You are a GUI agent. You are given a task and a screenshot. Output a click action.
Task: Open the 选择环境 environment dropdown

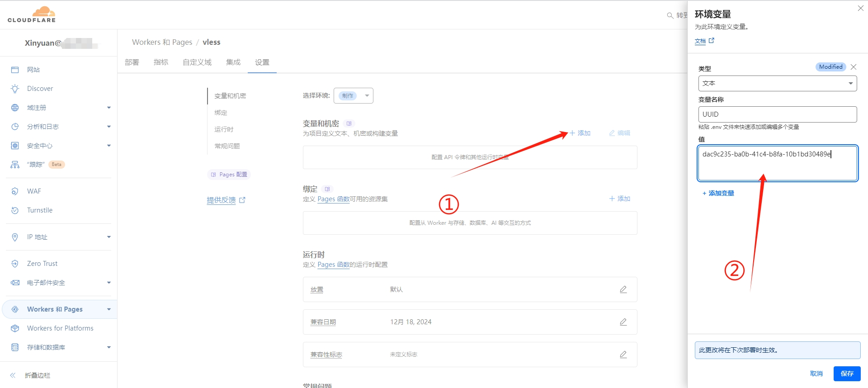pos(354,96)
